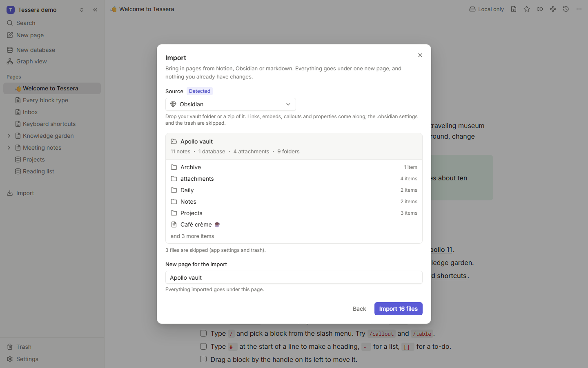588x368 pixels.
Task: Select the Projects folder row in the vault list
Action: tap(294, 213)
